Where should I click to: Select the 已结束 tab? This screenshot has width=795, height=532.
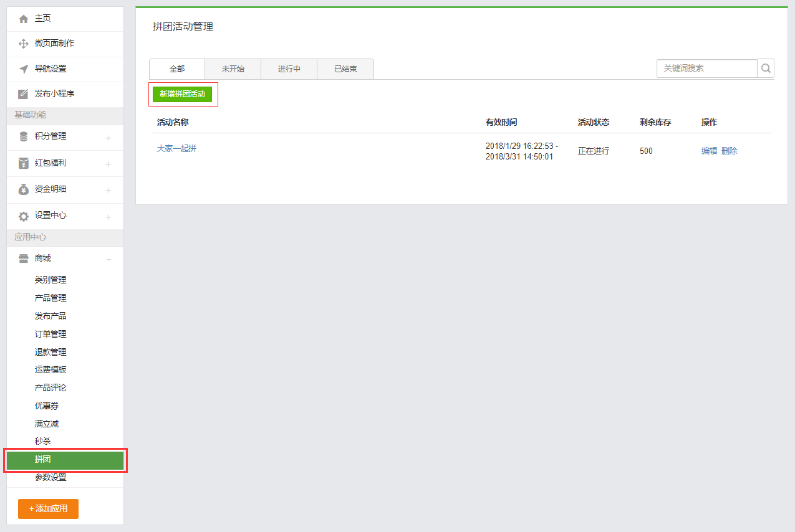(x=345, y=69)
